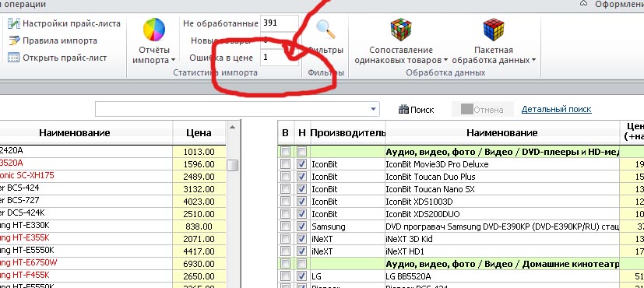Click the disabled Отмена button
This screenshot has height=288, width=644.
pos(482,110)
